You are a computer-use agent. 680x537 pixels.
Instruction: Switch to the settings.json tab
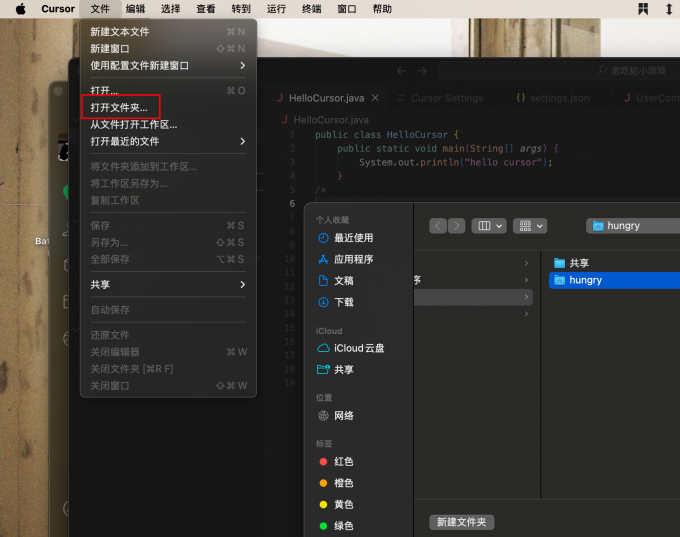click(x=558, y=98)
